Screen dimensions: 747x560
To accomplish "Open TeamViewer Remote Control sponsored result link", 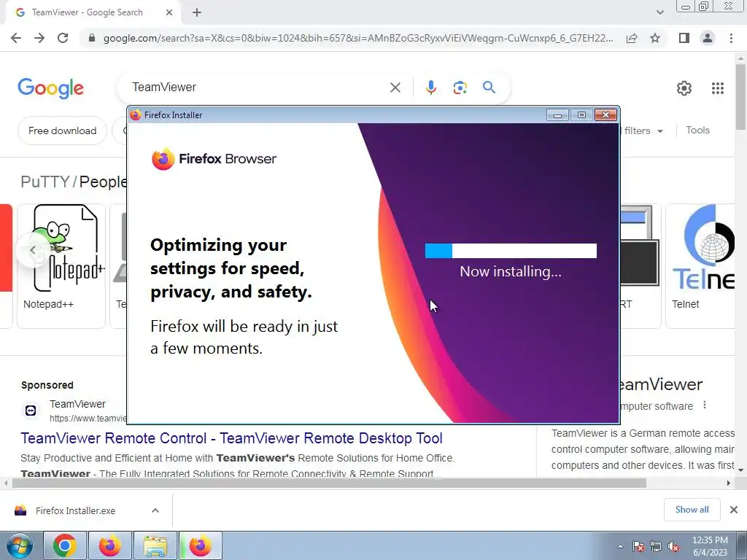I will pyautogui.click(x=231, y=438).
